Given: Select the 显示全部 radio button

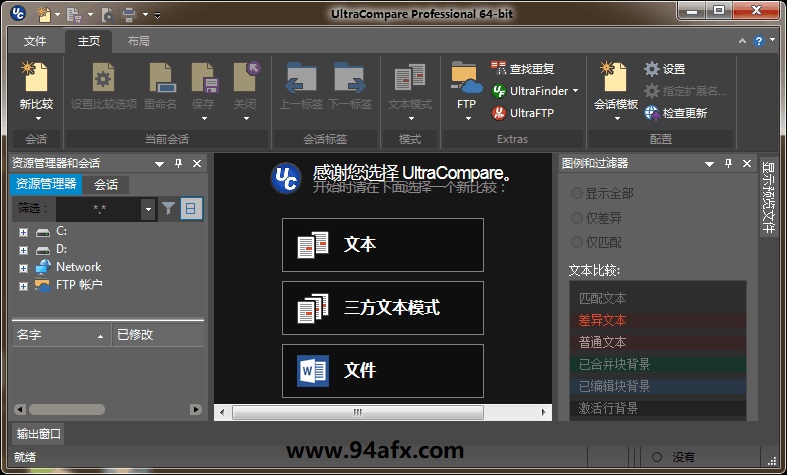Looking at the screenshot, I should coord(577,193).
